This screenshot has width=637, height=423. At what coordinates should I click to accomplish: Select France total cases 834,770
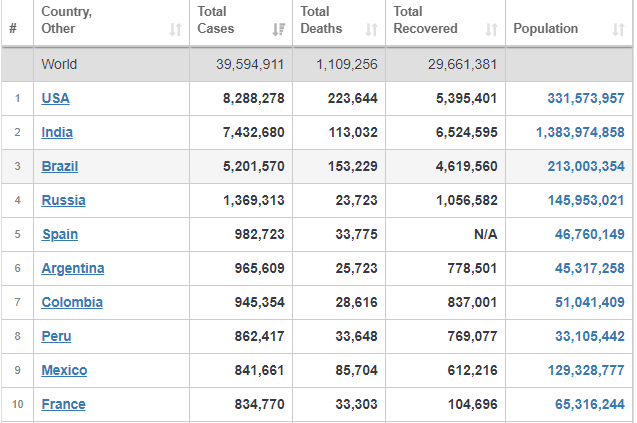259,404
